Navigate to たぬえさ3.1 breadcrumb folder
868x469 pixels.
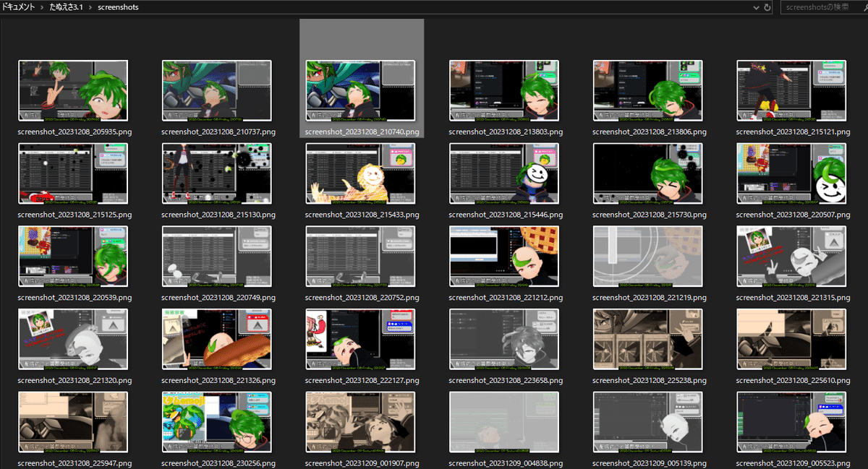67,7
